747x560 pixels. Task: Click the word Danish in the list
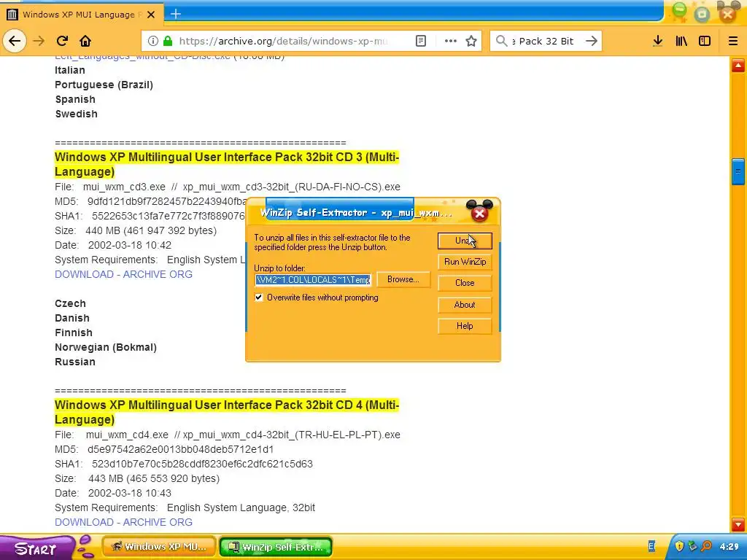72,318
